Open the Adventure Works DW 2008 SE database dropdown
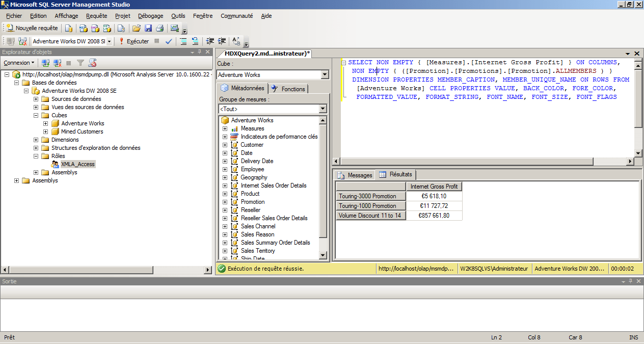 click(x=109, y=41)
